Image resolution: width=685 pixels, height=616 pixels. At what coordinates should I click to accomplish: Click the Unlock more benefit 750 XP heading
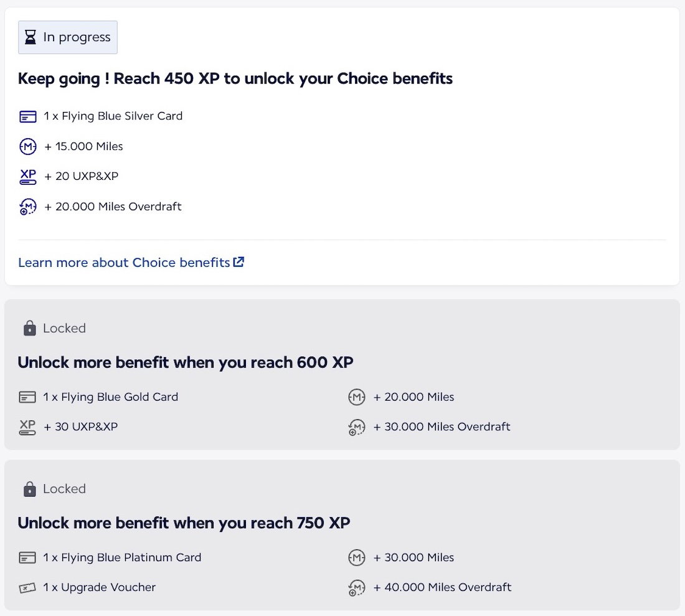(184, 523)
